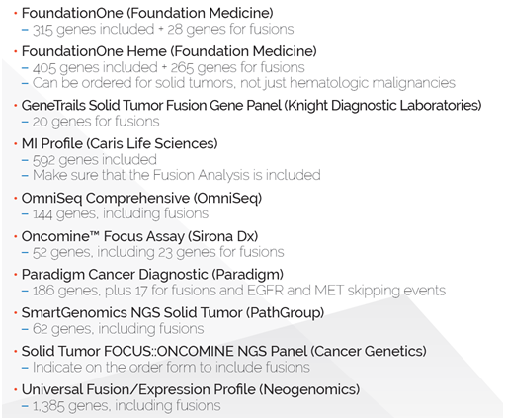Click Paradigm Cancer Diagnostic (Paradigm) heading
The height and width of the screenshot is (420, 505).
point(152,275)
